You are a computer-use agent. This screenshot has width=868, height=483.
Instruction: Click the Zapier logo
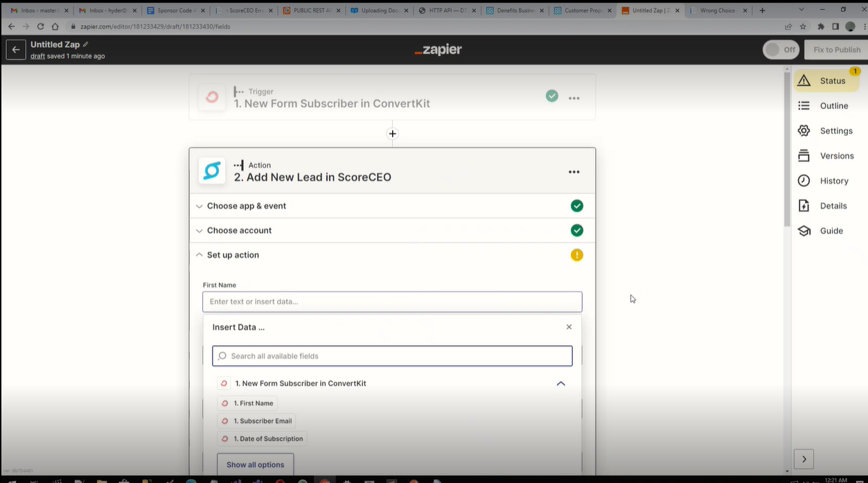pos(438,50)
